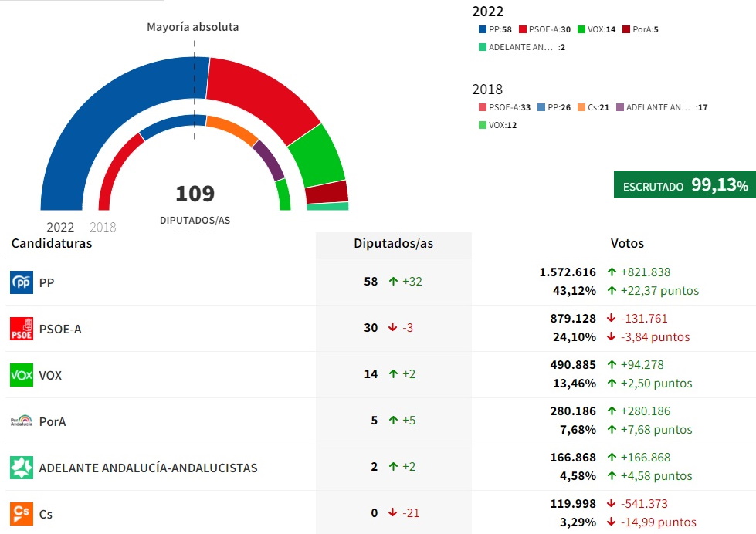Click the PSOE-A red logo icon
Image resolution: width=756 pixels, height=534 pixels.
click(21, 329)
